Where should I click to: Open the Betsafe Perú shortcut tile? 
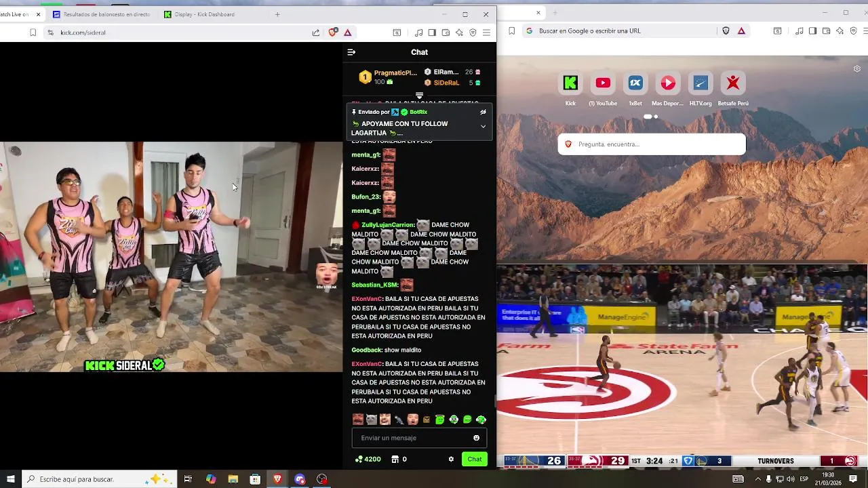(733, 83)
